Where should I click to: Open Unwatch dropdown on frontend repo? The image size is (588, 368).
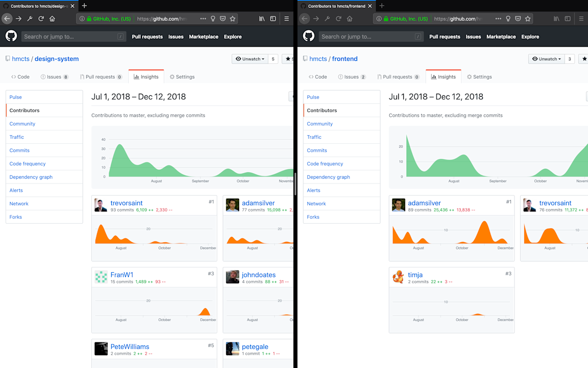click(x=546, y=59)
